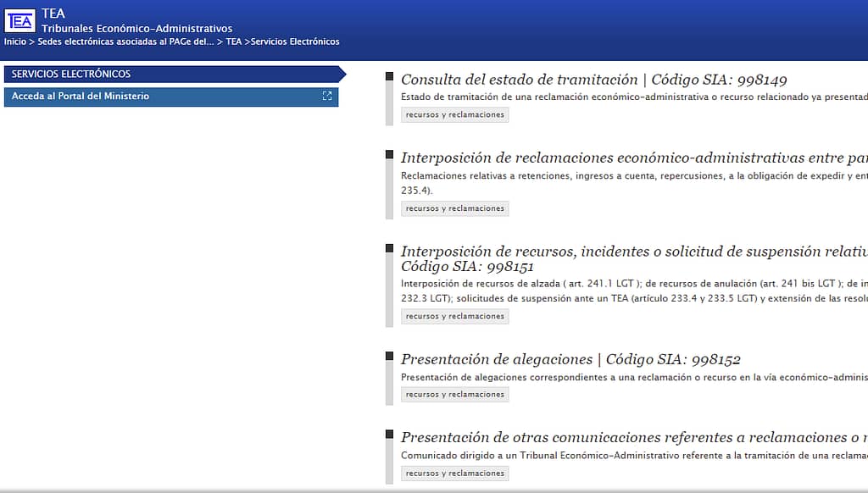
Task: Click recursos y reclamaciones tag under Presentación de otras comunicaciones
Action: (454, 474)
